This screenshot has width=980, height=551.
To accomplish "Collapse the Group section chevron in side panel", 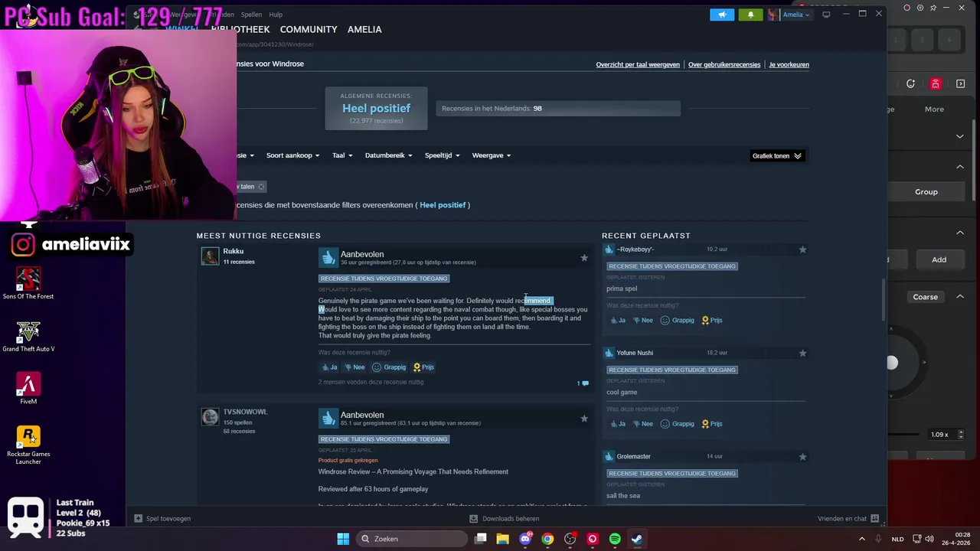I will (960, 167).
